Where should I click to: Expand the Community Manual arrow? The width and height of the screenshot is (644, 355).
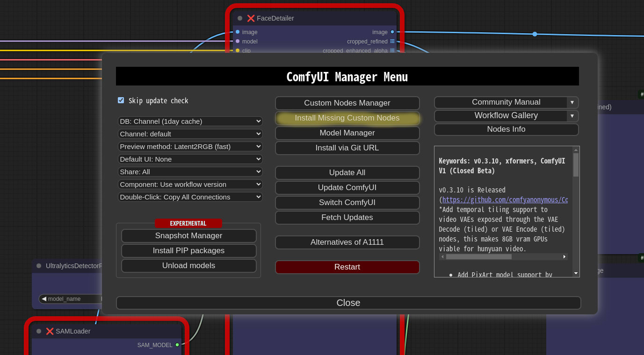pos(572,102)
